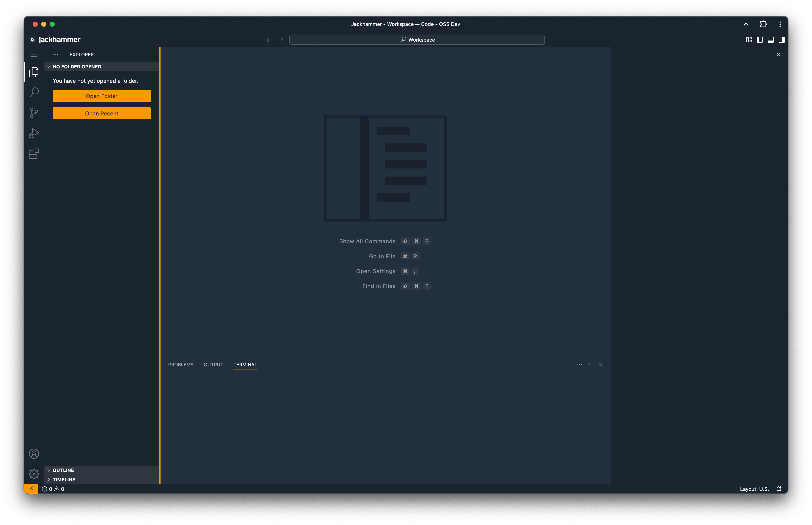Toggle the secondary side bar visibility
The image size is (812, 525).
click(782, 40)
